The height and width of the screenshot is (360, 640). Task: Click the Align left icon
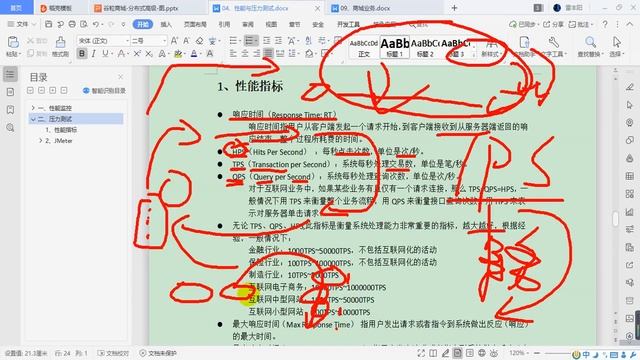pos(233,53)
